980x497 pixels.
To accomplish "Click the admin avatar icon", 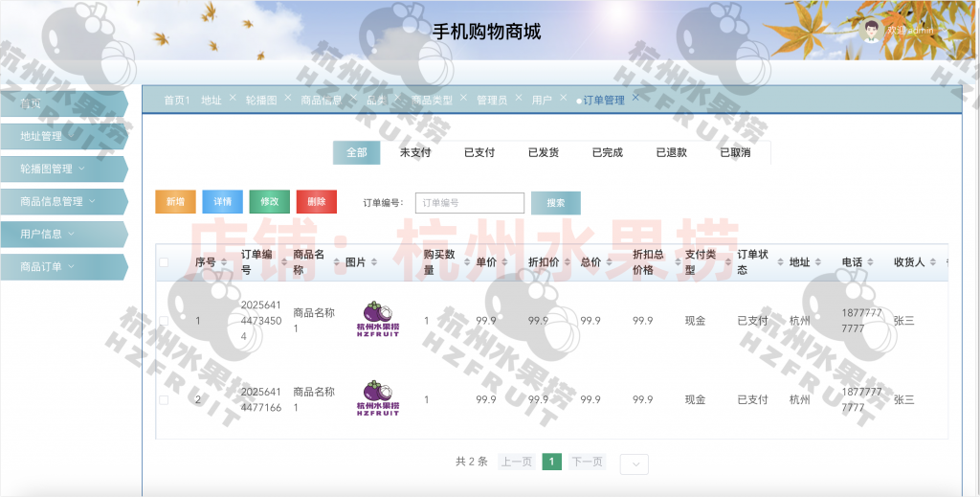I will click(x=871, y=30).
